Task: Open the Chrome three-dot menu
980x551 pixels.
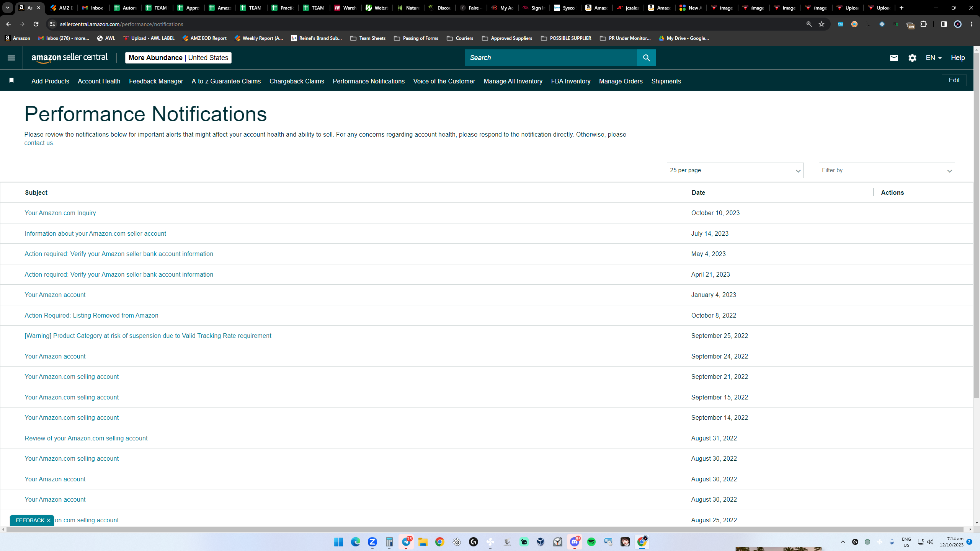Action: click(x=972, y=24)
